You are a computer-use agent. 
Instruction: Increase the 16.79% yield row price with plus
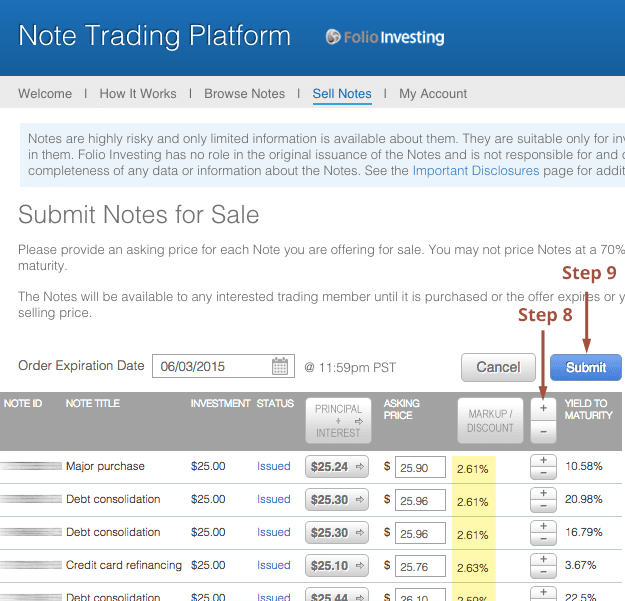point(543,527)
